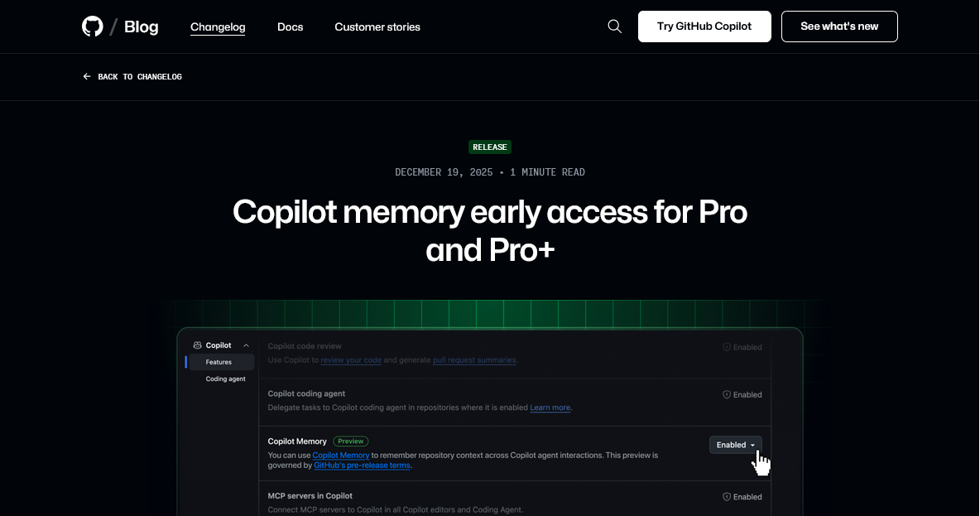The width and height of the screenshot is (980, 516).
Task: Open the GitHub's pre-release terms link
Action: click(x=362, y=465)
